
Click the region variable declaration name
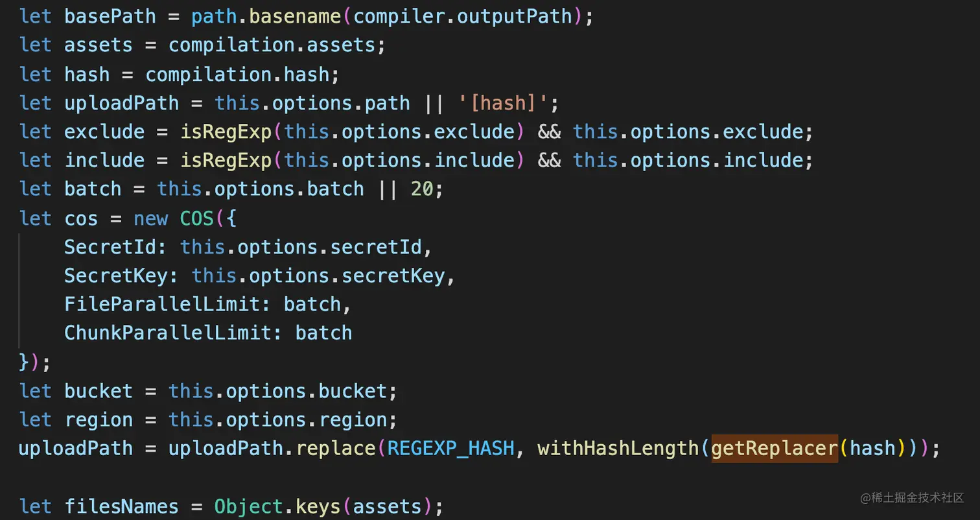pos(99,420)
